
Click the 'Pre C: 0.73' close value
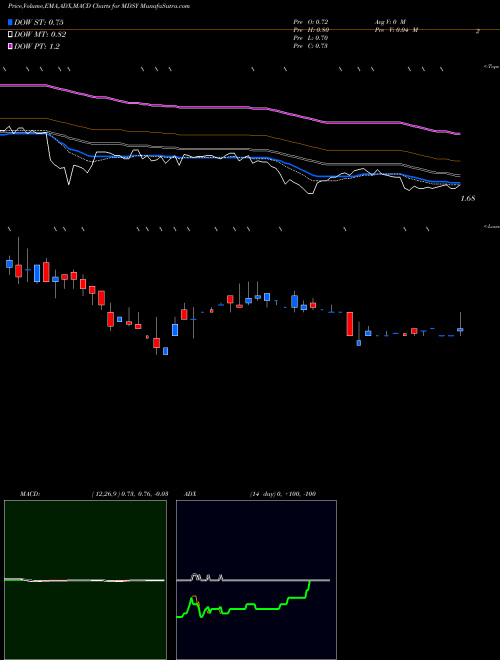pos(311,45)
